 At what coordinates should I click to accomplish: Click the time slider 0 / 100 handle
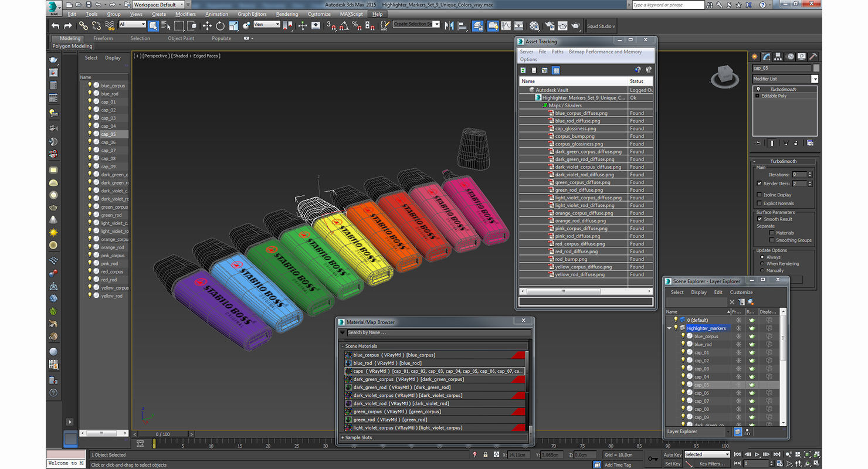click(x=163, y=434)
